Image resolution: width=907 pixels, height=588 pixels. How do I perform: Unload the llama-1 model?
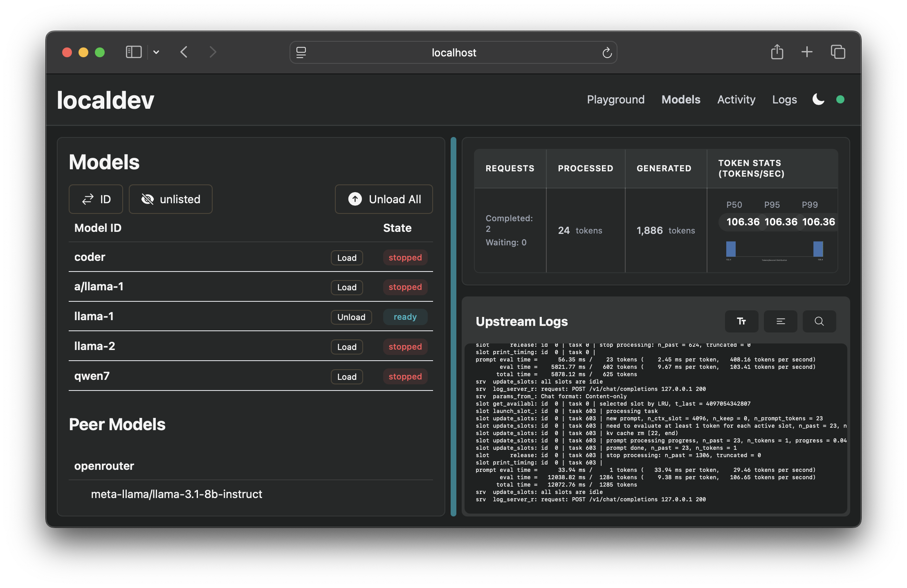(x=351, y=317)
